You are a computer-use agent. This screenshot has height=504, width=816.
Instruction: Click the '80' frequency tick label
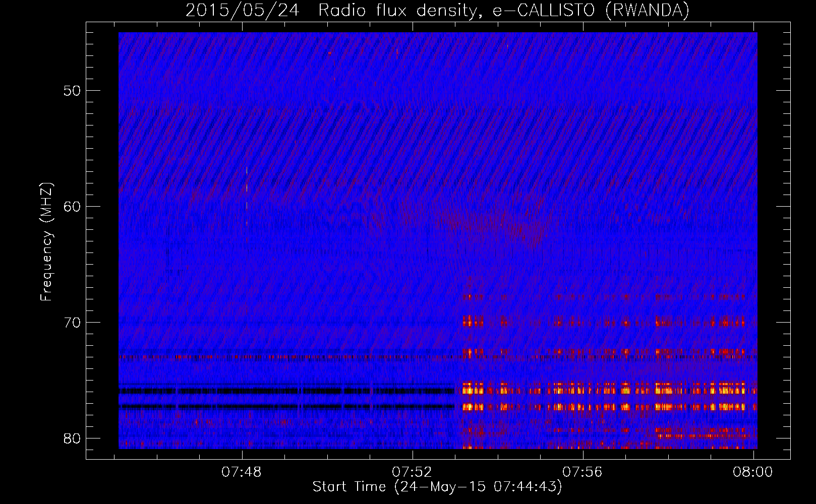(72, 438)
